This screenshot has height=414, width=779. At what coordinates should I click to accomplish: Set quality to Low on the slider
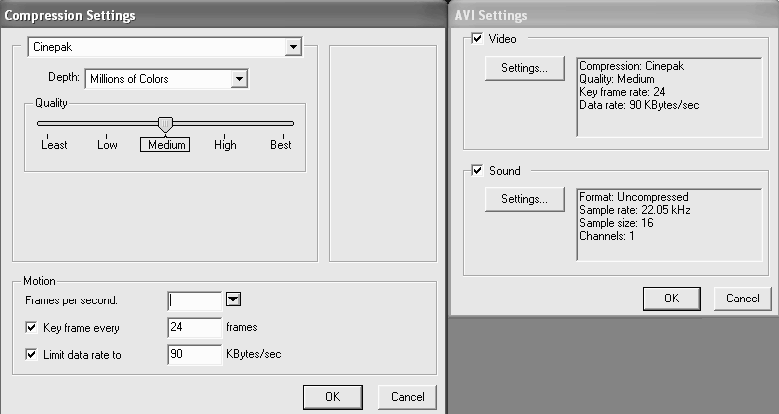point(107,123)
